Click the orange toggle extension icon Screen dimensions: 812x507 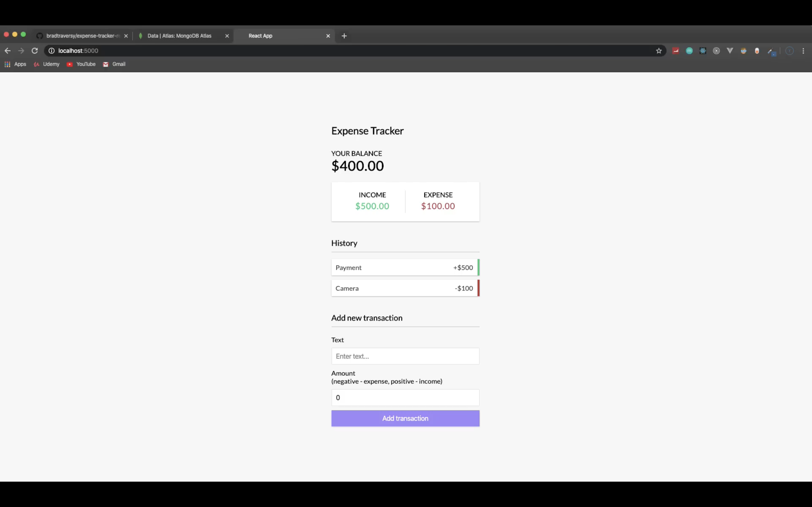coord(757,51)
